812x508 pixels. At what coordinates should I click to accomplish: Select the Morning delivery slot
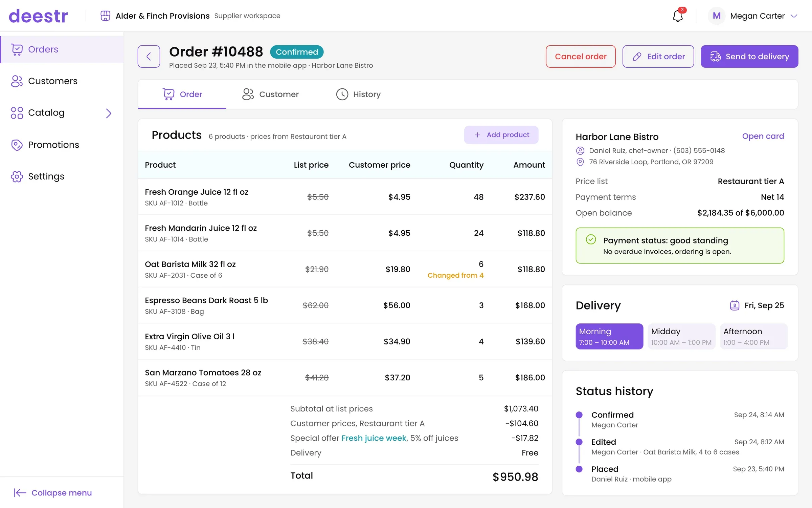[609, 336]
